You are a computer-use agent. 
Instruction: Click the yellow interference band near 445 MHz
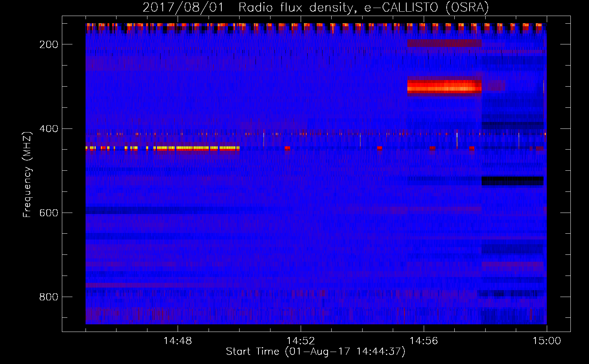coord(162,148)
